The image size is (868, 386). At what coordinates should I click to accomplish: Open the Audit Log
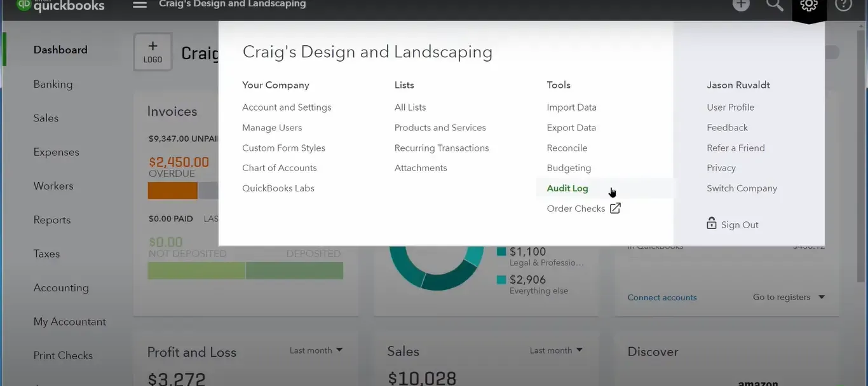coord(567,188)
